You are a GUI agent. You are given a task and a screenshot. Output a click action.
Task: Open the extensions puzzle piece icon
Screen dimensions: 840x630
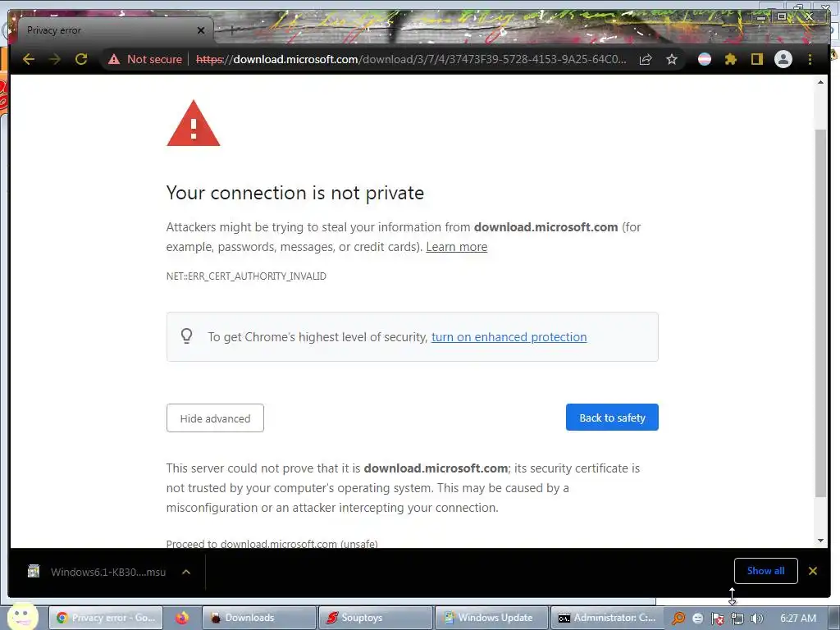tap(731, 59)
